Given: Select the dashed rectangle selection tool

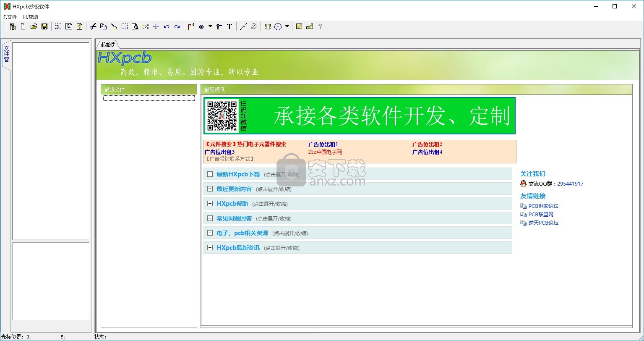Looking at the screenshot, I should 125,26.
